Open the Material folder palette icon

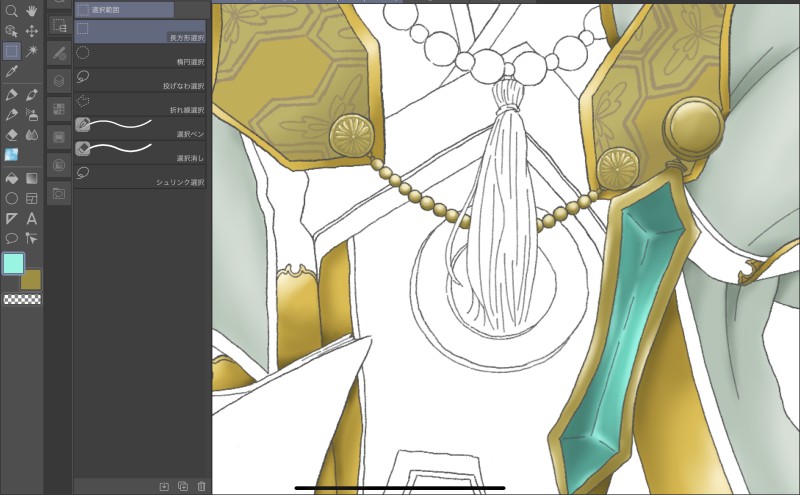click(59, 193)
